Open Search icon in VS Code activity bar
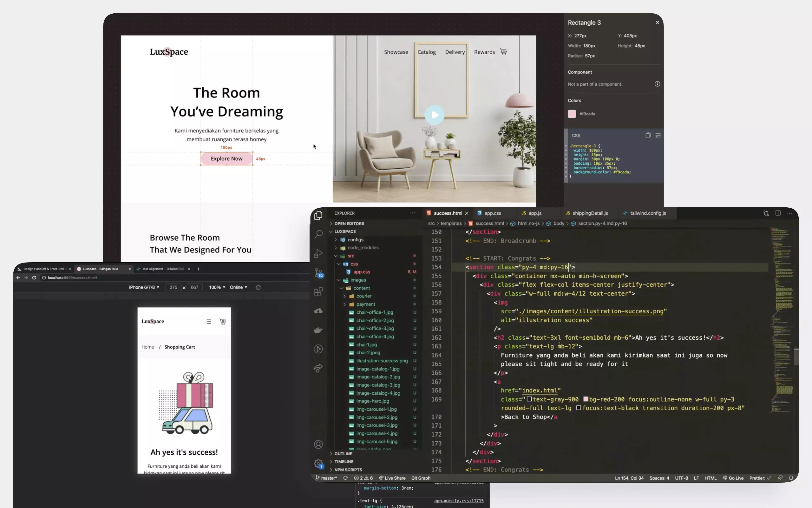The height and width of the screenshot is (508, 812). [318, 234]
